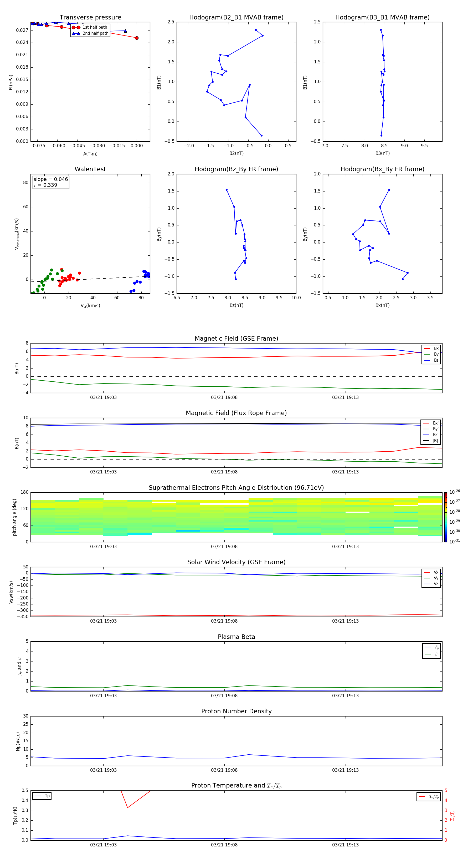
Task: Click the Magnetic Field (Flux Rope Frame) title
Action: (x=236, y=413)
